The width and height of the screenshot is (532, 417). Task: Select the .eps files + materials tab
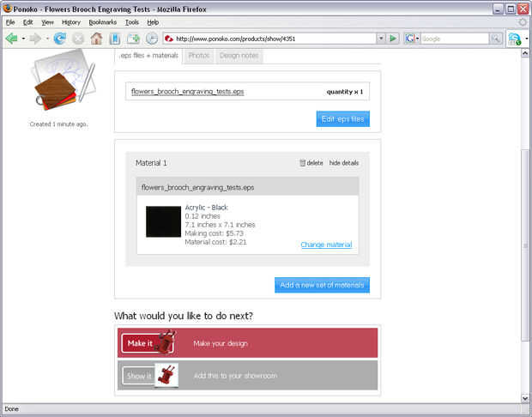tap(149, 56)
